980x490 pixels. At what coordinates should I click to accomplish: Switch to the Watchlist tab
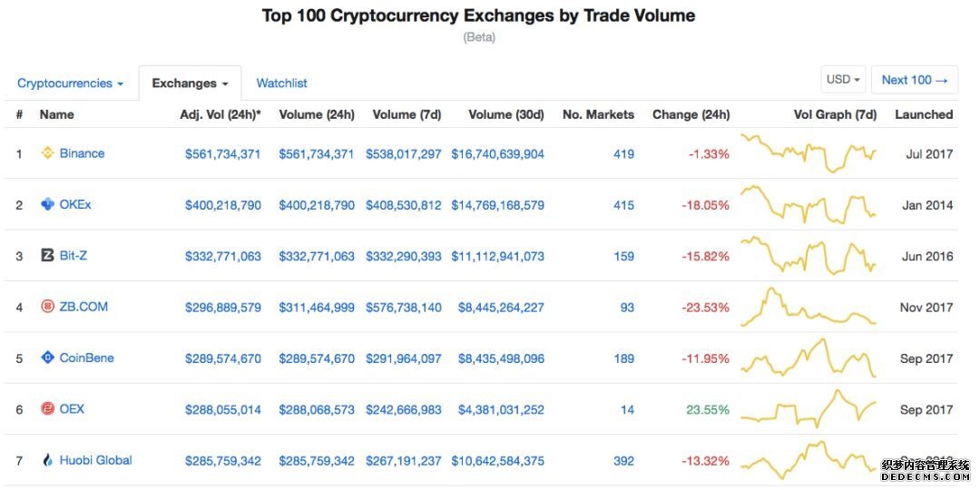coord(282,83)
